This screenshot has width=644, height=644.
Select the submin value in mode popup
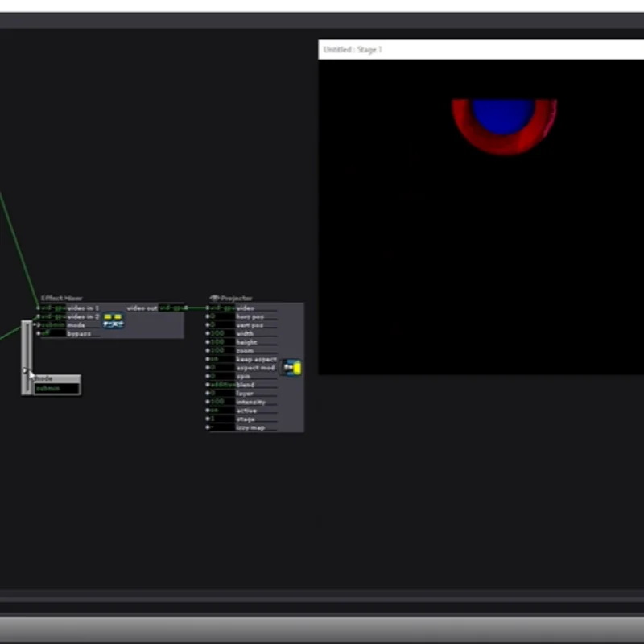pos(56,389)
